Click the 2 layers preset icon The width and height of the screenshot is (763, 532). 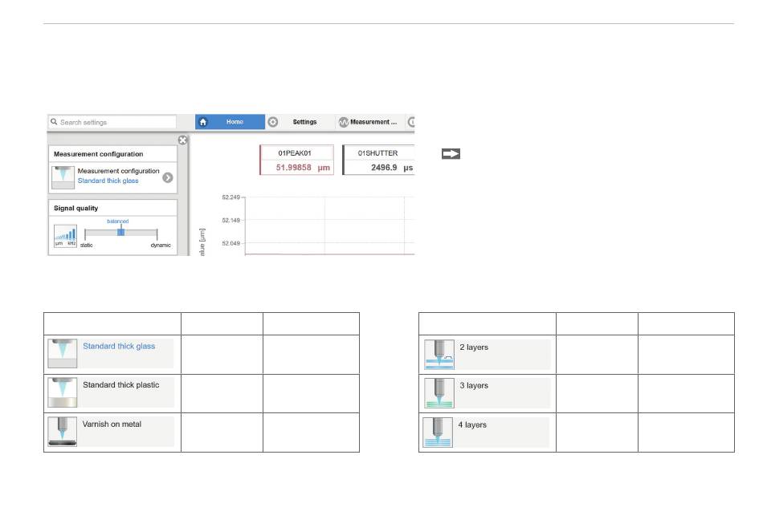pyautogui.click(x=439, y=354)
